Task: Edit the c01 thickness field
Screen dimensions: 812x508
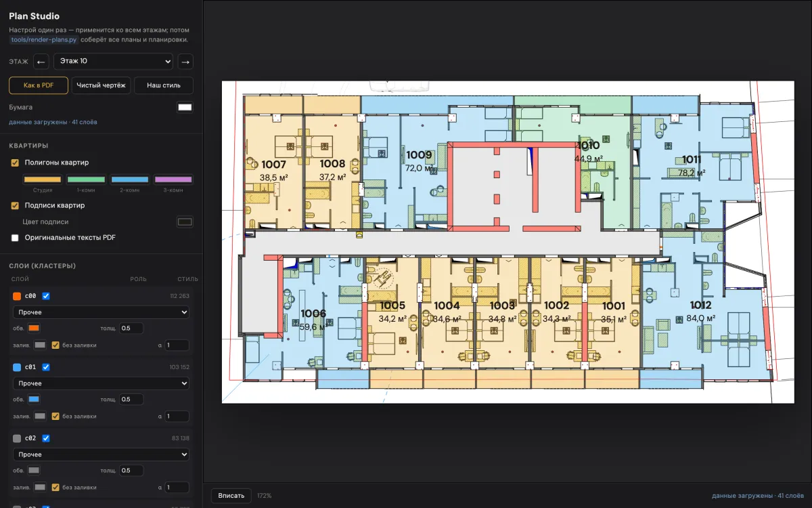Action: (x=131, y=400)
